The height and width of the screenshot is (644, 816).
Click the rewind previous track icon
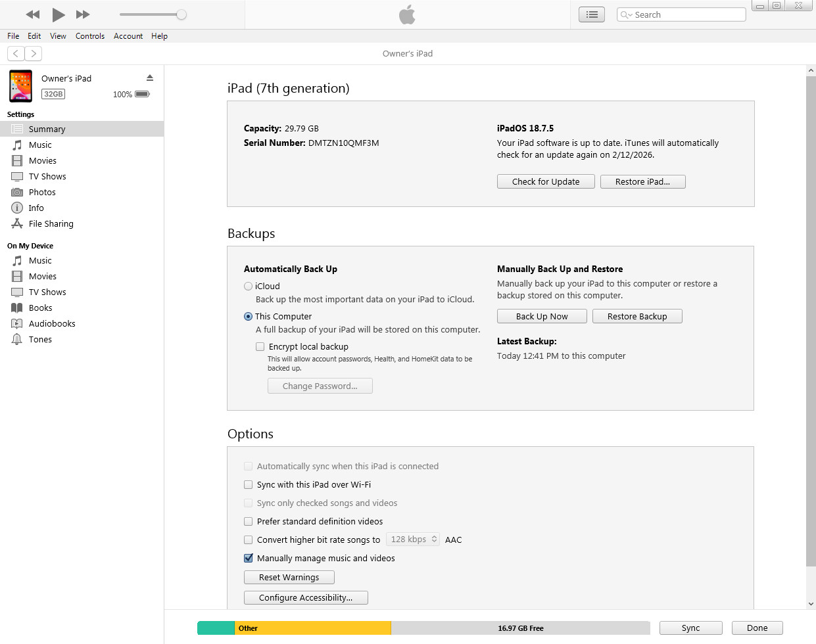tap(33, 14)
